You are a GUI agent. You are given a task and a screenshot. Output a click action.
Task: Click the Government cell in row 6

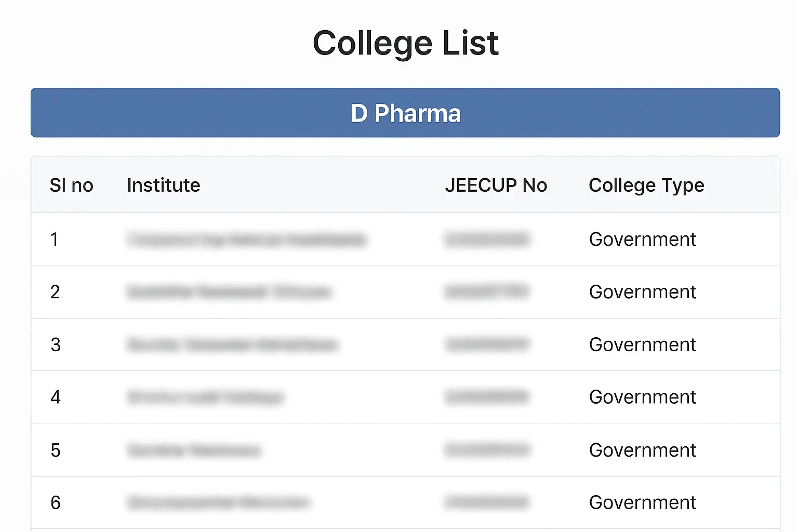tap(642, 503)
